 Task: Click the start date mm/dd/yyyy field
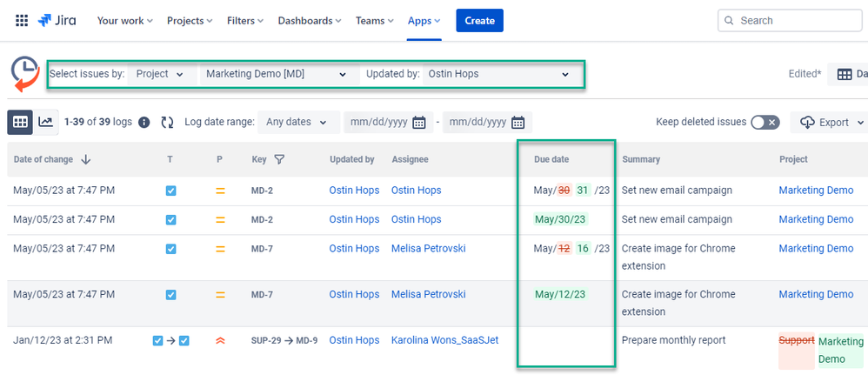click(388, 123)
